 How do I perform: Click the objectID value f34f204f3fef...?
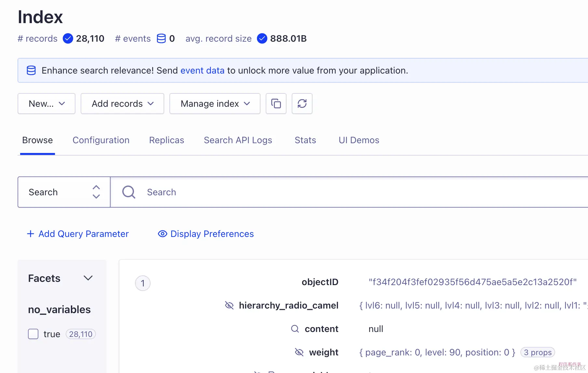click(x=473, y=282)
